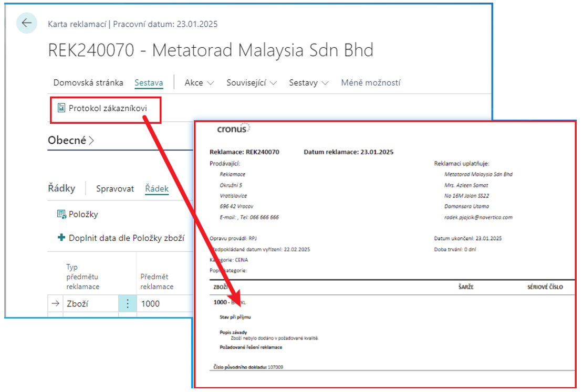Click the E-mail / Tel: 066 666 666 line
Viewport: 583px width, 392px height.
249,217
